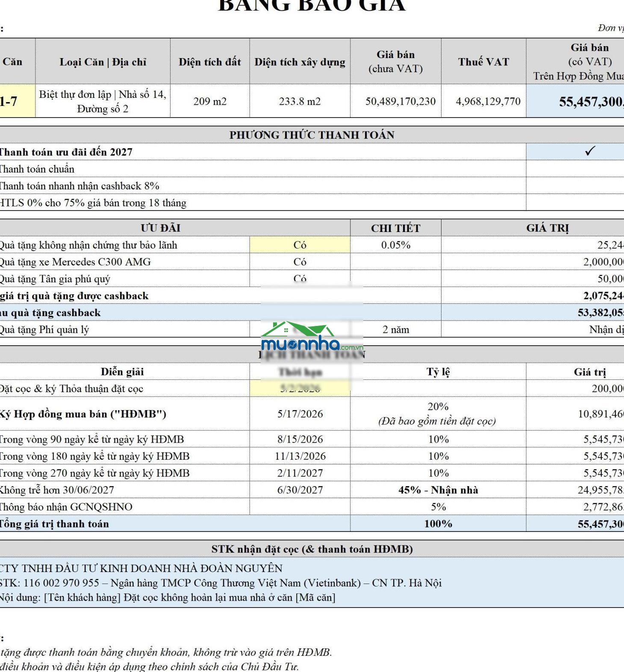This screenshot has height=672, width=624.
Task: Select the note mentioning 'chính sách của Chủ Đầu Tư'
Action: coord(150,666)
